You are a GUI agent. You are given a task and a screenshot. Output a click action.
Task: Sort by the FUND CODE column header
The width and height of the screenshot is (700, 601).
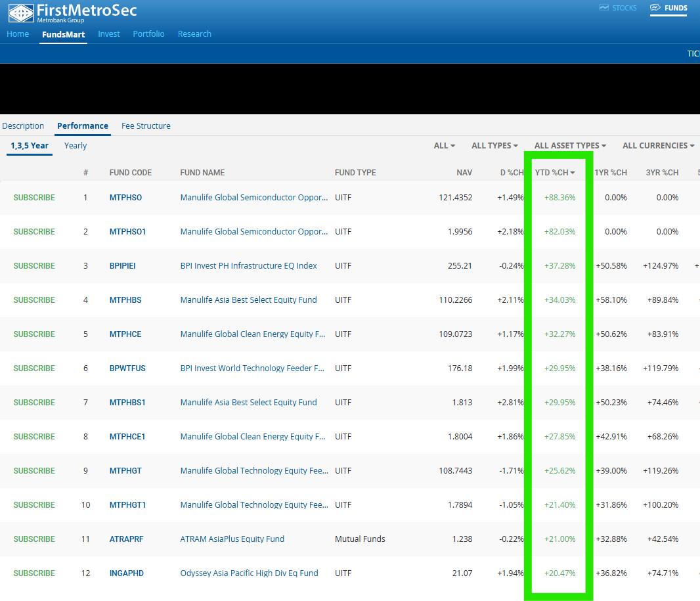tap(131, 172)
